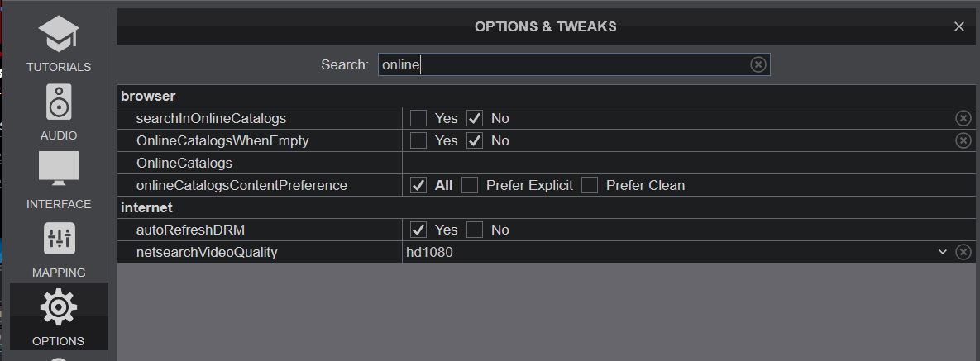Enable Prefer Clean content preference

click(590, 185)
